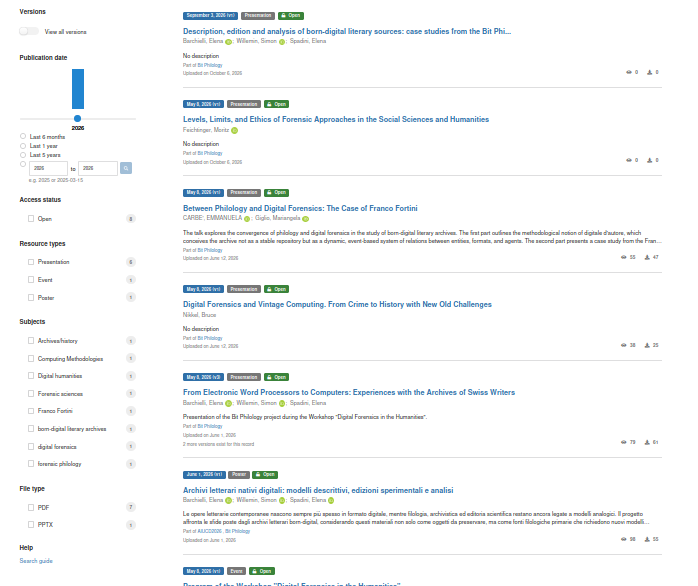
Task: Click downloads icon for Description, edition record
Action: pos(649,72)
